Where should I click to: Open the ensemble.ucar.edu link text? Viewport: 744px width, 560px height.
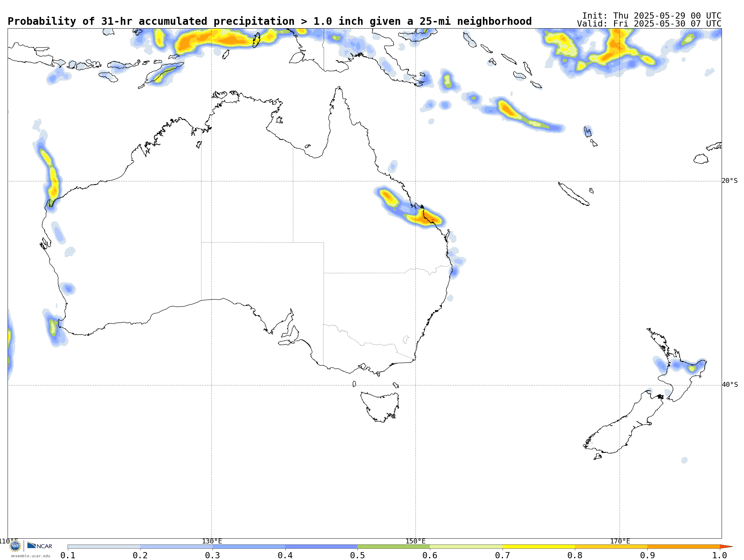tap(31, 556)
